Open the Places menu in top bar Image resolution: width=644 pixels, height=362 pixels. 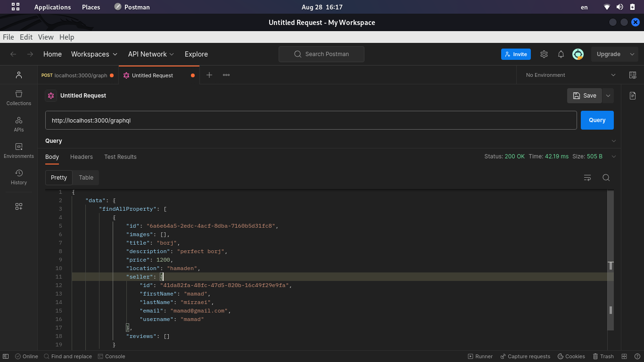[x=91, y=7]
